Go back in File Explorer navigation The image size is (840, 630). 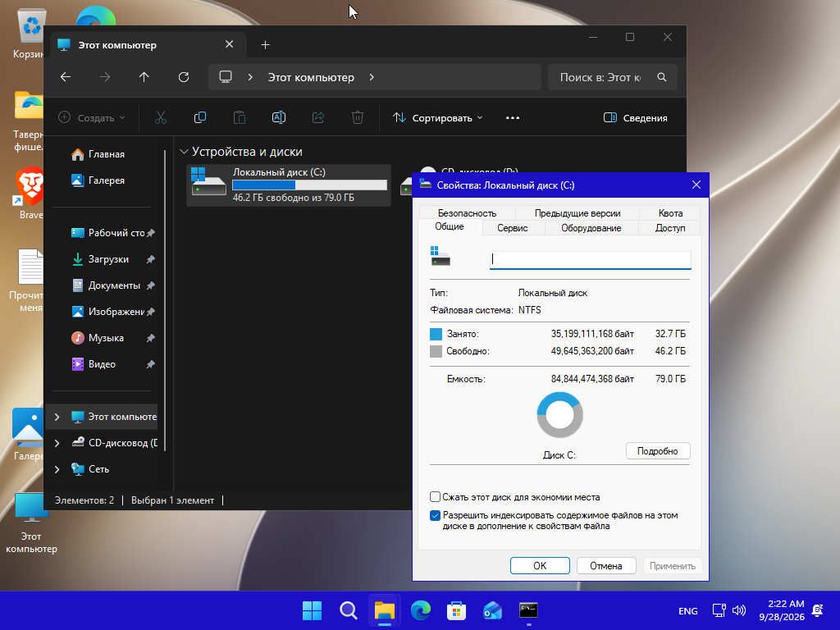[66, 77]
